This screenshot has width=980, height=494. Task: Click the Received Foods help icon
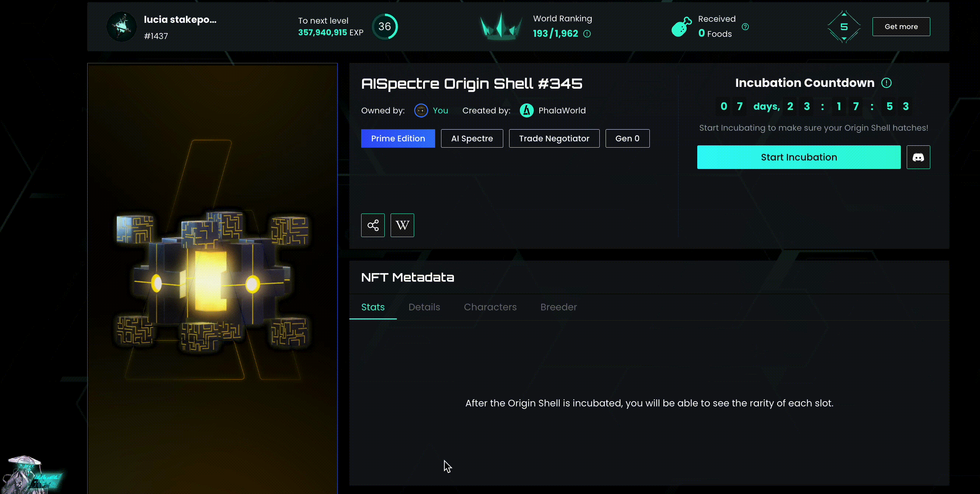[x=745, y=27]
